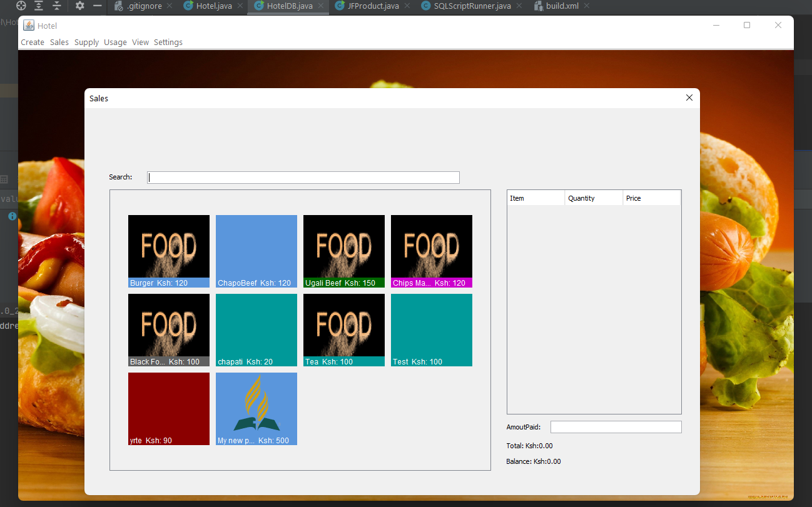Switch to the JFProduct.java editor tab
This screenshot has width=812, height=507.
pos(373,6)
